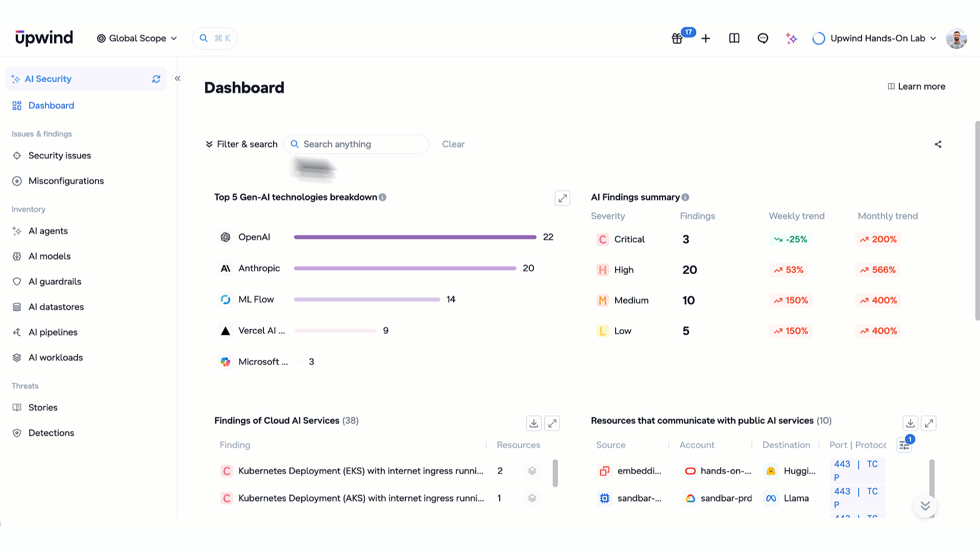
Task: Focus the Search anything field
Action: tap(356, 144)
